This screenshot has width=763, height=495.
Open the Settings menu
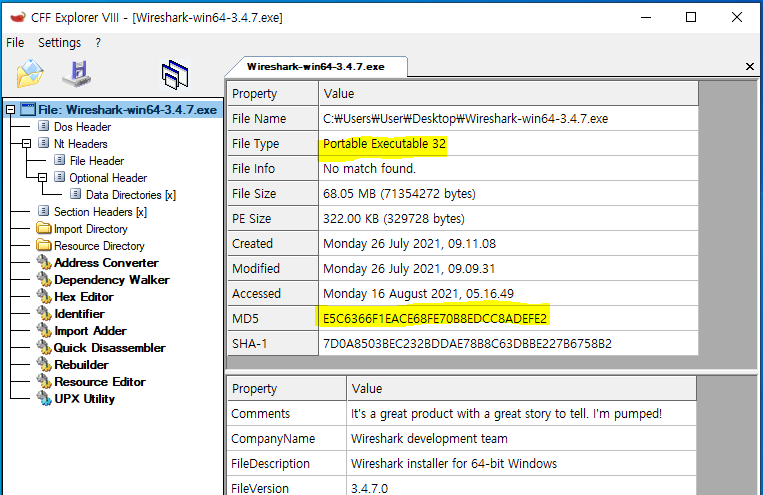coord(59,43)
